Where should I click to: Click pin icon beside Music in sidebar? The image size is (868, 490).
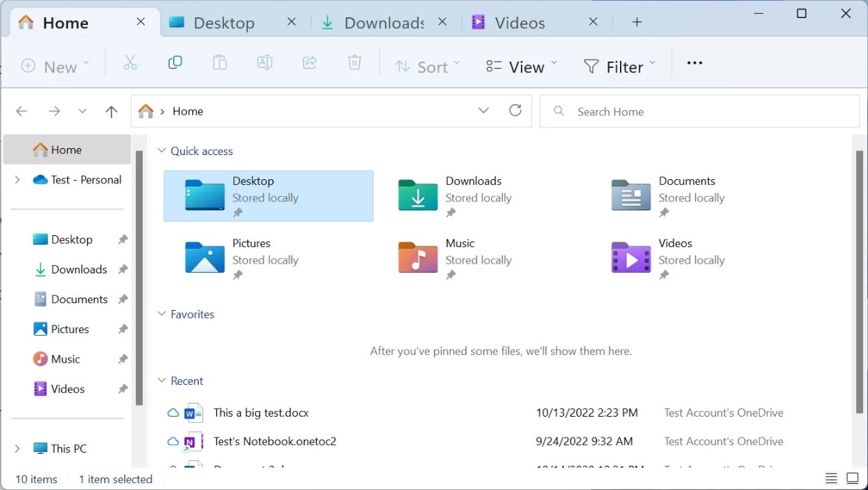coord(123,359)
